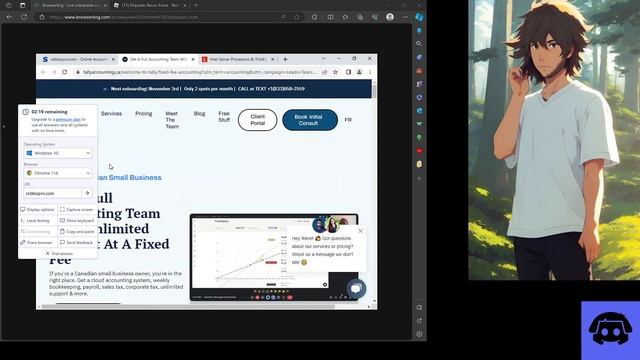Click Book Initial Consult button
640x360 pixels.
(x=310, y=120)
